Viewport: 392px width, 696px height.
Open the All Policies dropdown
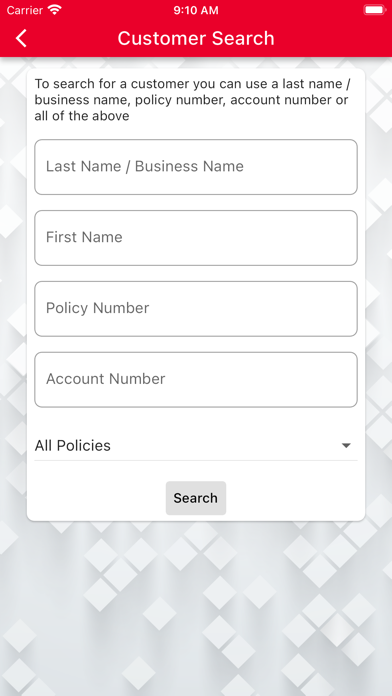click(196, 445)
